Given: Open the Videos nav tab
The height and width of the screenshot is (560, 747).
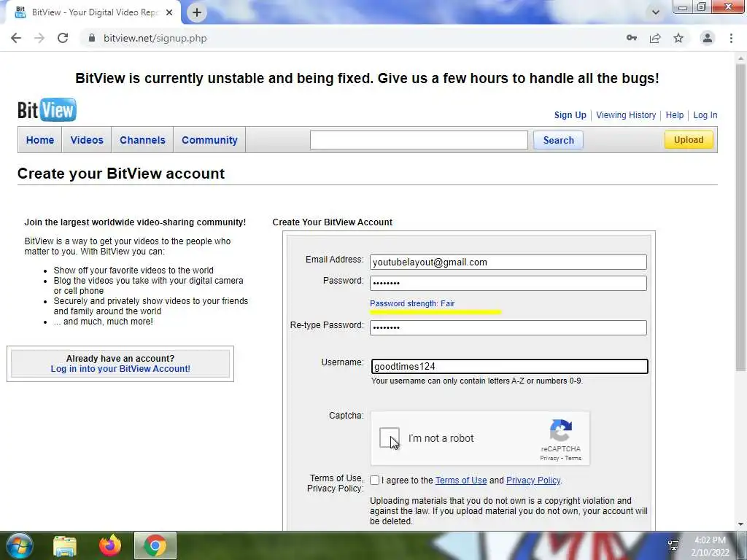Looking at the screenshot, I should pos(87,140).
